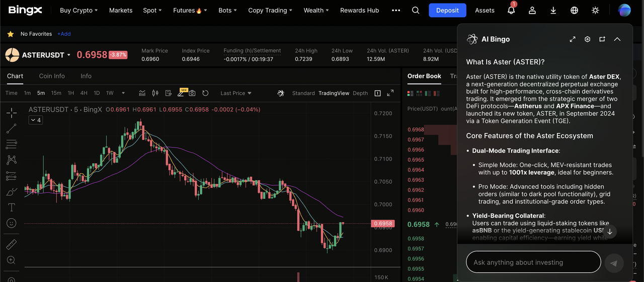Open the Copy Trading menu
Screen dimensions: 644x282
(270, 11)
